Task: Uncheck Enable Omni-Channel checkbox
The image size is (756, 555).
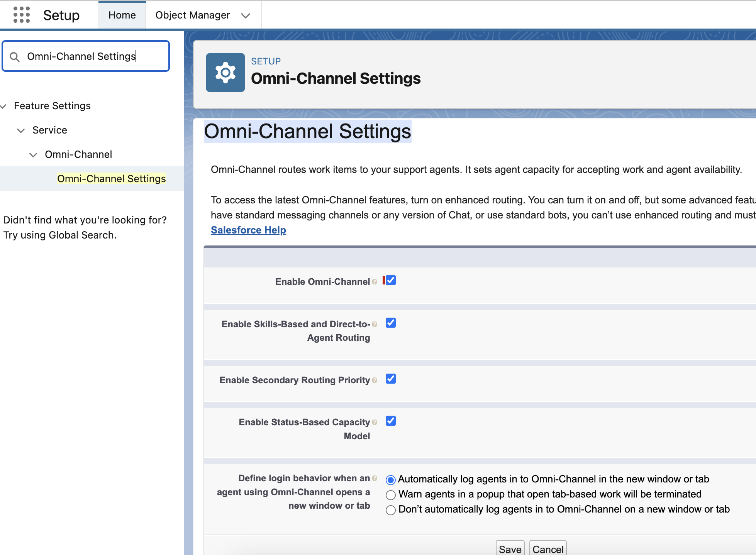Action: (391, 280)
